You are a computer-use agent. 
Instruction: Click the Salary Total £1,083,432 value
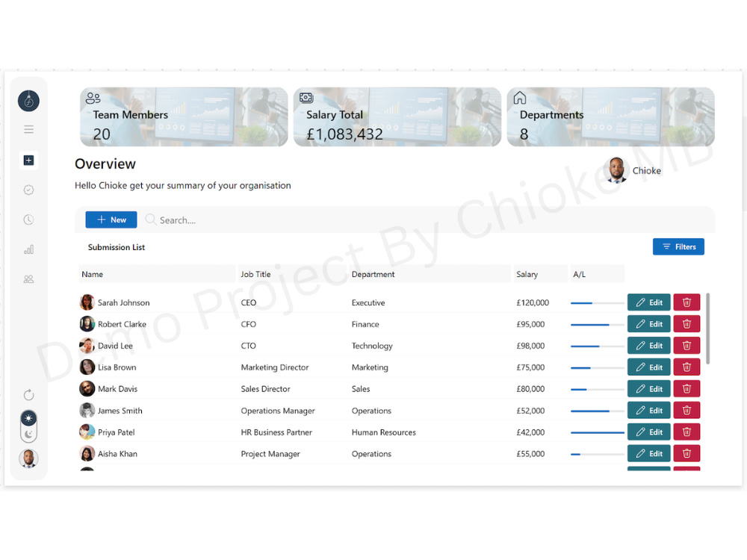(x=344, y=134)
